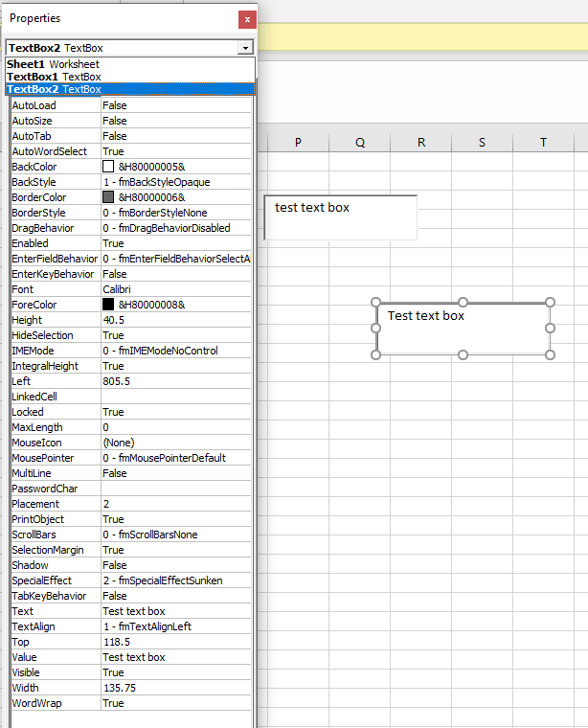Image resolution: width=588 pixels, height=728 pixels.
Task: Click the MultiLine False value
Action: (x=176, y=473)
